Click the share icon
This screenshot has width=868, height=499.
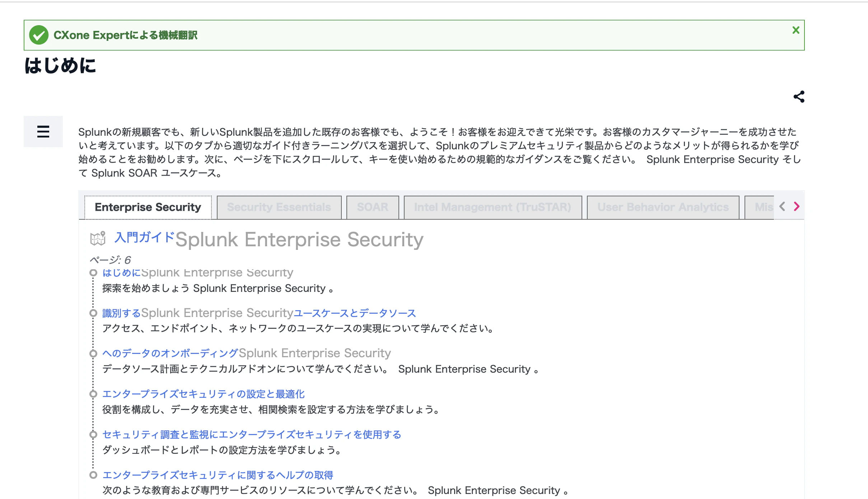coord(799,97)
